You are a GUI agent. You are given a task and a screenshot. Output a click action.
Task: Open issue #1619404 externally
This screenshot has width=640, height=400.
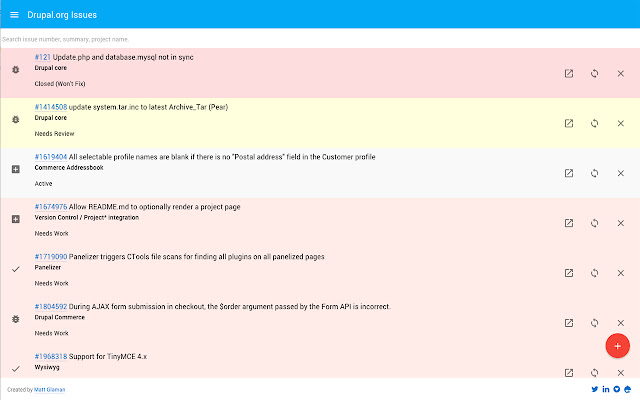coord(569,173)
